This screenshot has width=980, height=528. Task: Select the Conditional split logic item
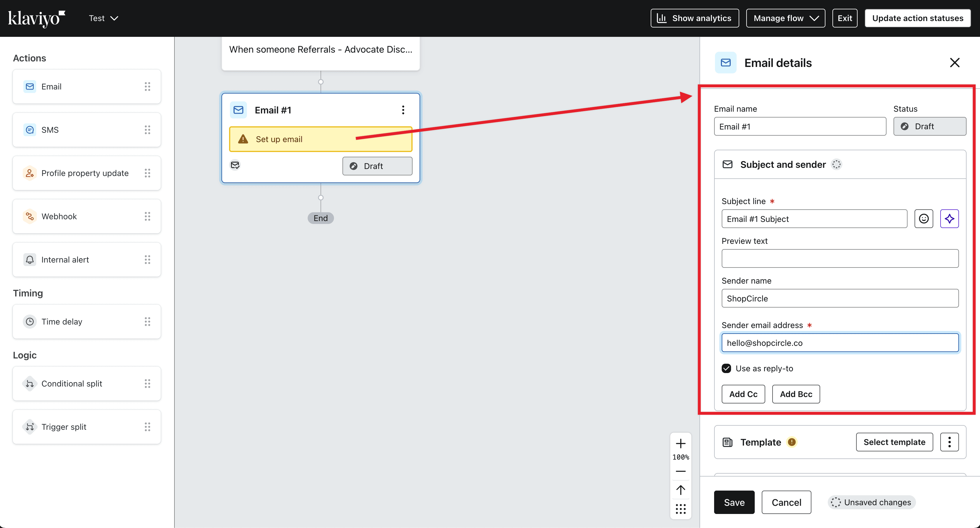[x=86, y=383]
